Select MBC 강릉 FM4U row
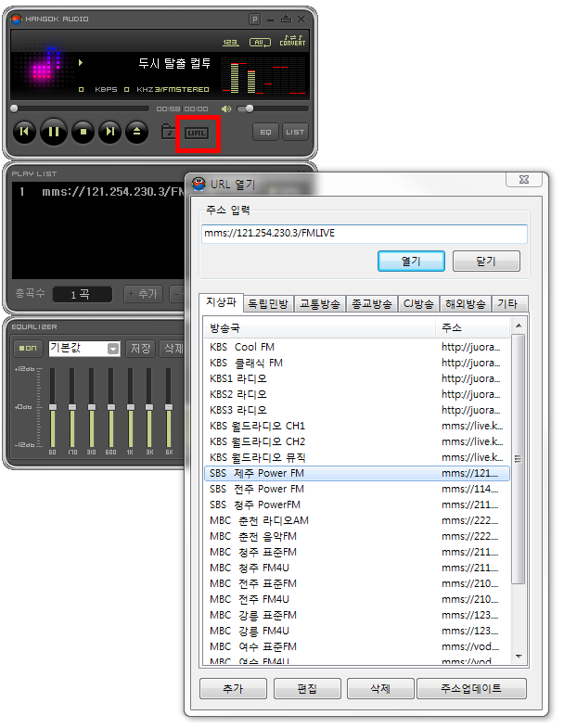Screen dimensions: 564x728 [357, 632]
